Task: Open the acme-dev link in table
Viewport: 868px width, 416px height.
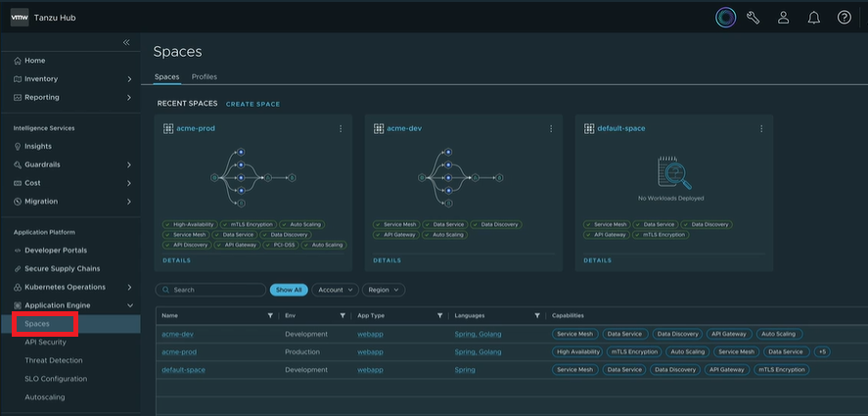Action: (177, 334)
